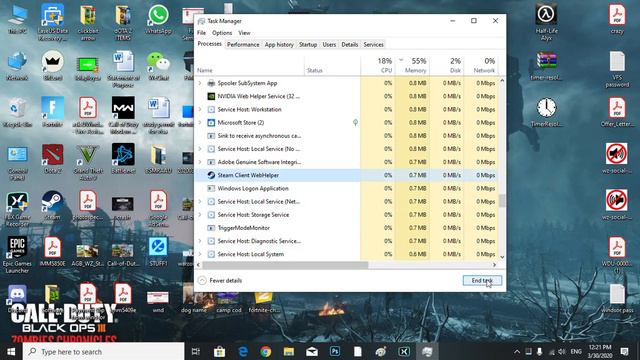Open the Fortnite desktop shortcut

(52, 112)
